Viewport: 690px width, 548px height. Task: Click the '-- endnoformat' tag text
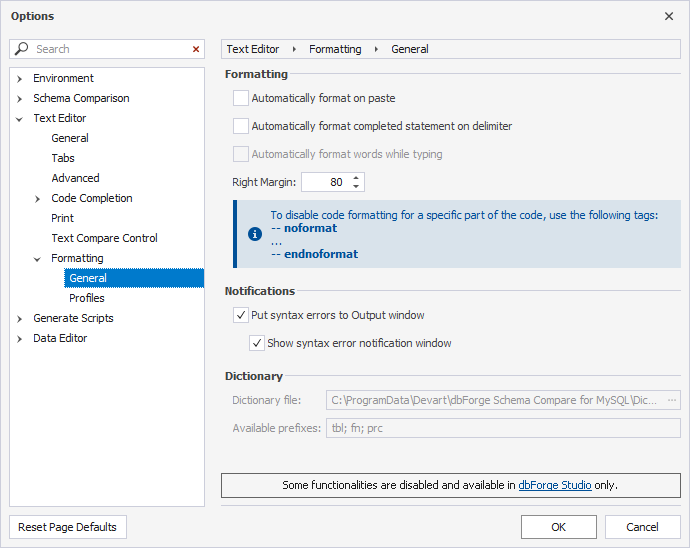[x=314, y=254]
